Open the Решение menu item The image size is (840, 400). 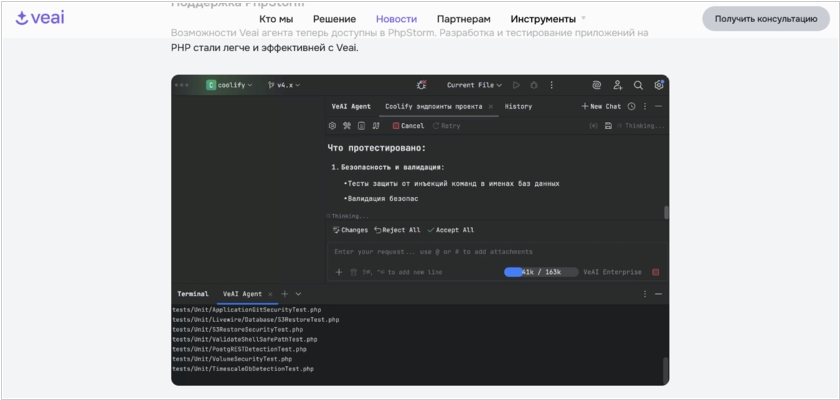click(334, 19)
